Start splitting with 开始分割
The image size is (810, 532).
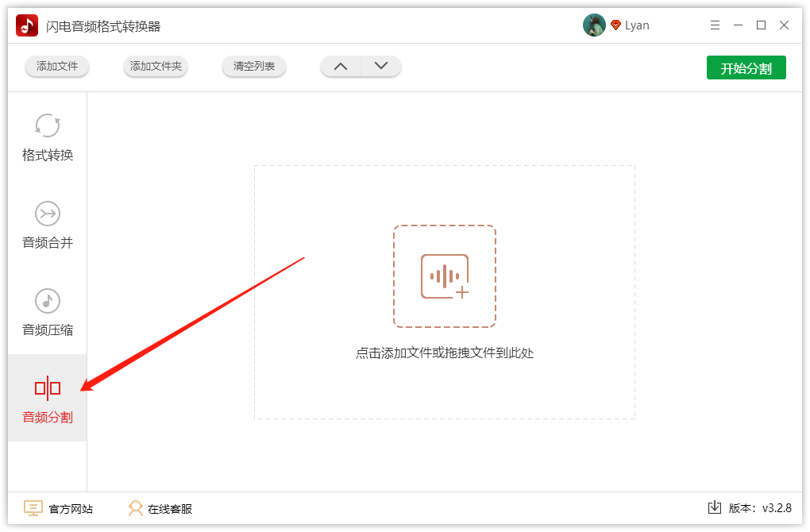pyautogui.click(x=746, y=67)
